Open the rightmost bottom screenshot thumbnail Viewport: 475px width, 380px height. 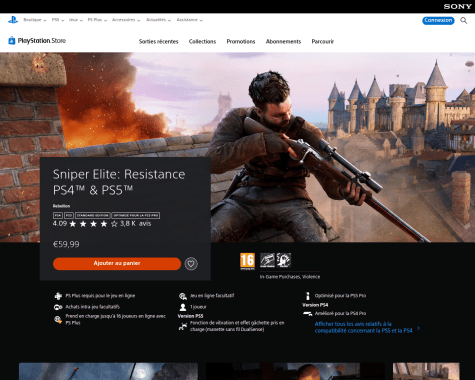tap(426, 371)
